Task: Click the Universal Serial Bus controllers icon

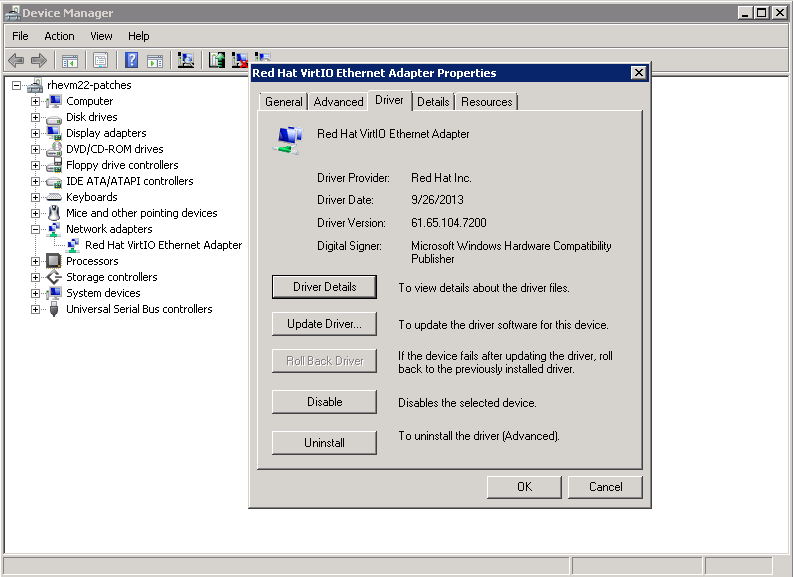Action: coord(54,309)
